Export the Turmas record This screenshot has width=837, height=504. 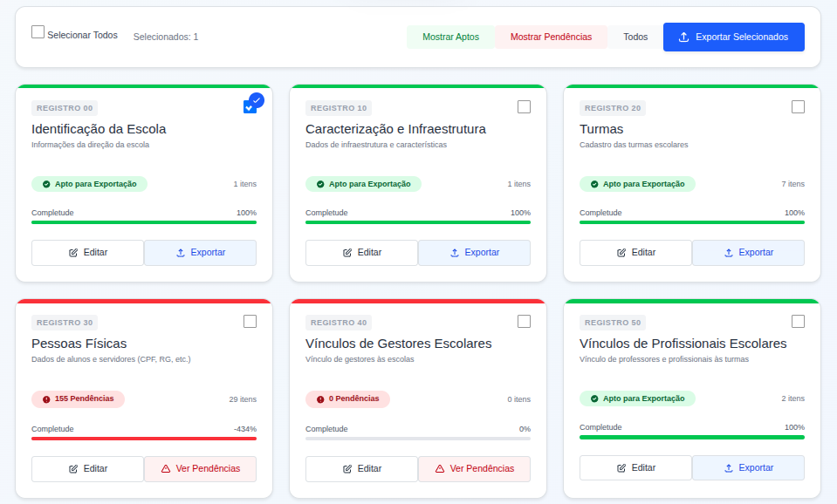pos(748,252)
